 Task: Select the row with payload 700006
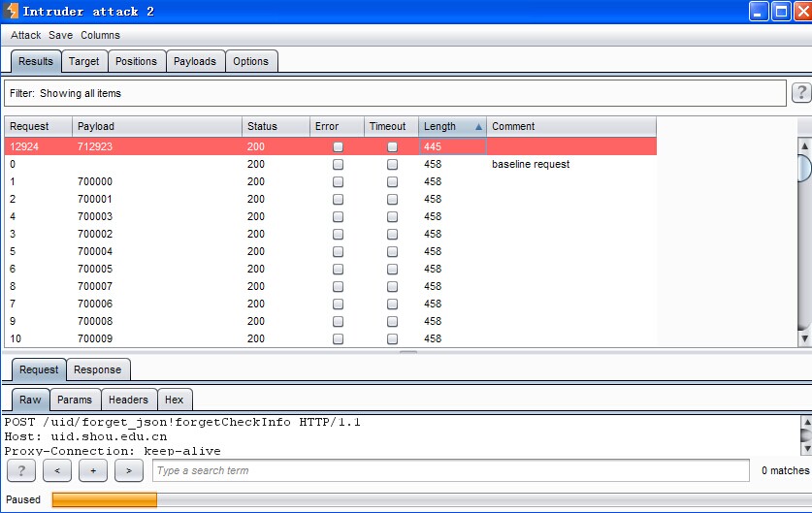[331, 304]
